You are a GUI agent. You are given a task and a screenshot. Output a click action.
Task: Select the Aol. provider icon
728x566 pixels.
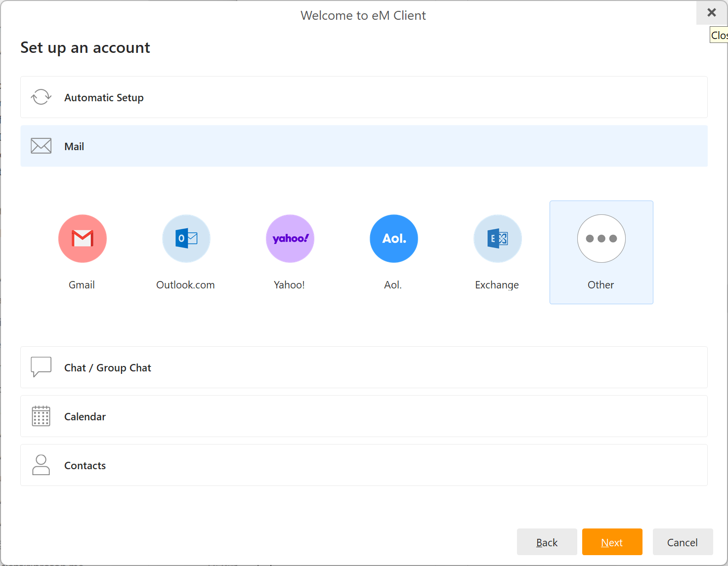click(394, 239)
